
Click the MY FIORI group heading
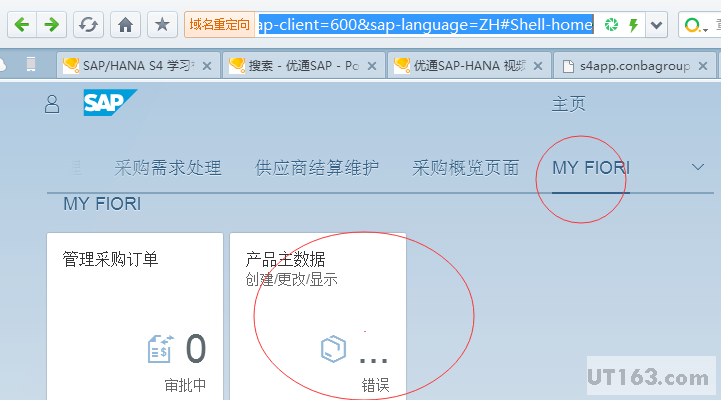click(x=102, y=204)
